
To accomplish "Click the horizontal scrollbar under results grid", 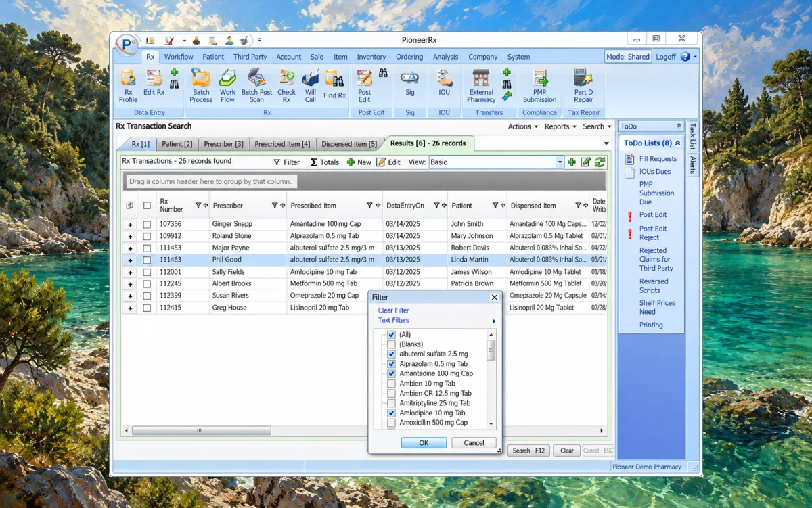I will (x=201, y=430).
